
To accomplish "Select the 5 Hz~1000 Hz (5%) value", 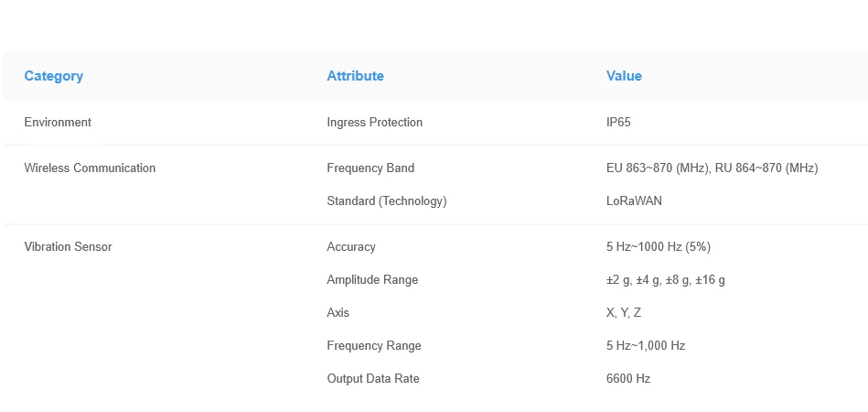I will [658, 246].
